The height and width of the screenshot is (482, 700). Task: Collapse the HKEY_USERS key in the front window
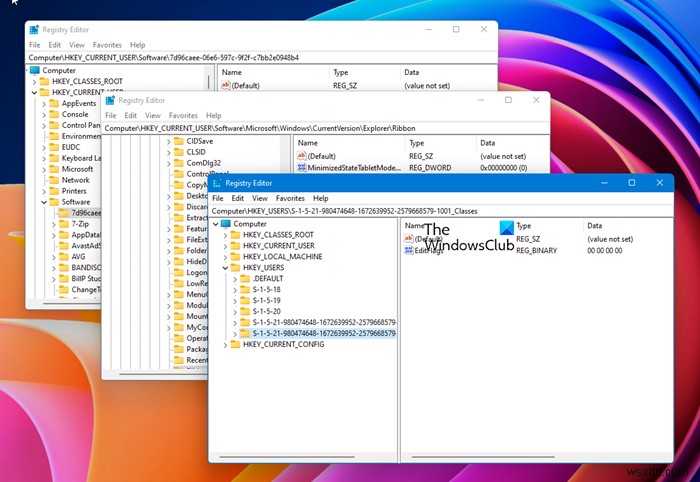pos(225,268)
